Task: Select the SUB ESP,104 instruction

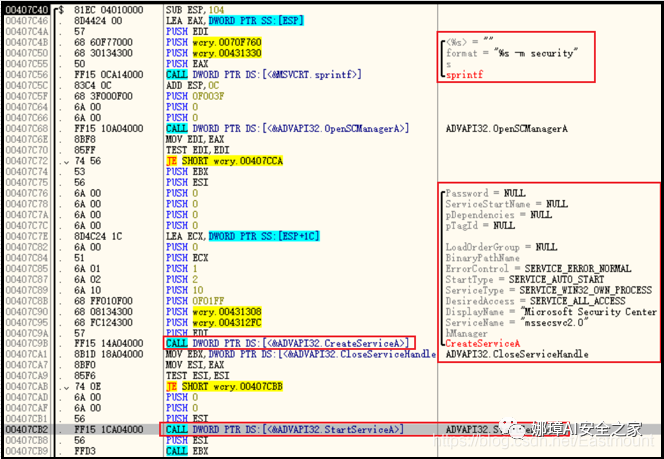Action: click(195, 10)
